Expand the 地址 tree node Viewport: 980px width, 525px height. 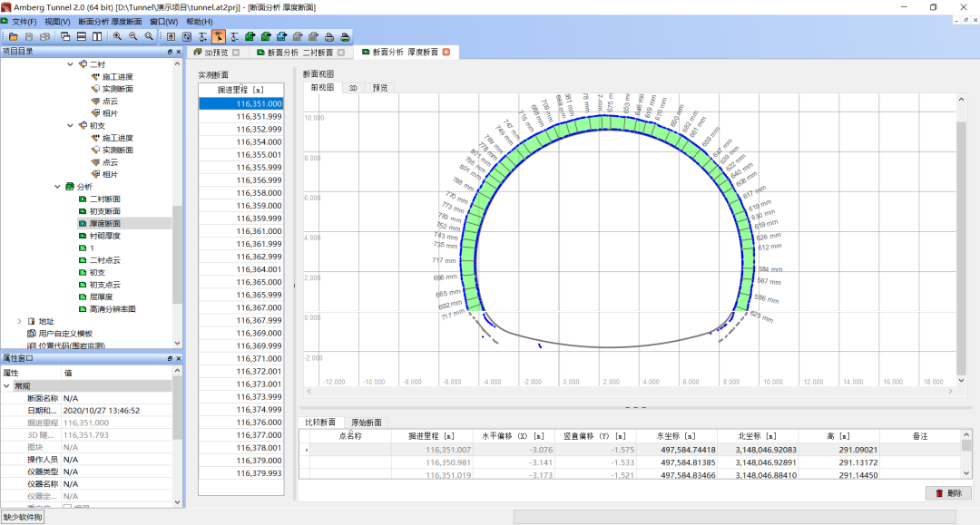click(x=19, y=322)
